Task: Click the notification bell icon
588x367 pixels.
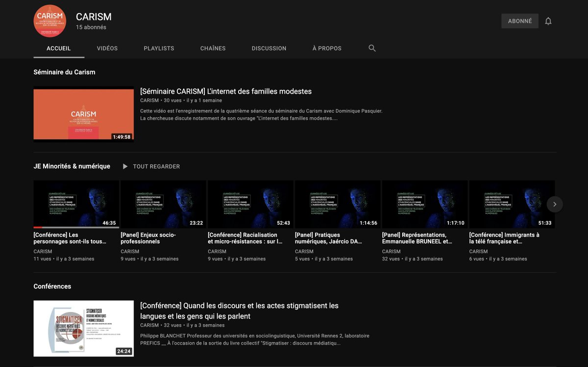Action: [548, 21]
